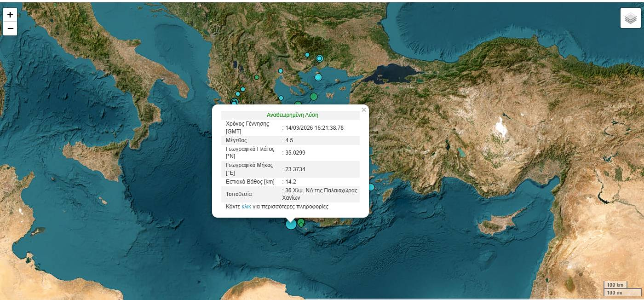Click the large green marker in the Aegean Sea
The width and height of the screenshot is (644, 300).
(x=314, y=96)
